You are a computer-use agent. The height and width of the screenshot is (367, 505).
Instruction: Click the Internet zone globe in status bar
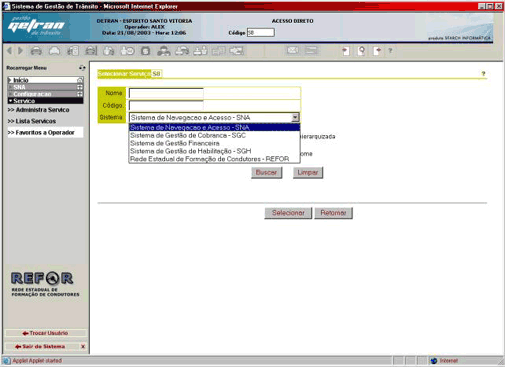(434, 361)
